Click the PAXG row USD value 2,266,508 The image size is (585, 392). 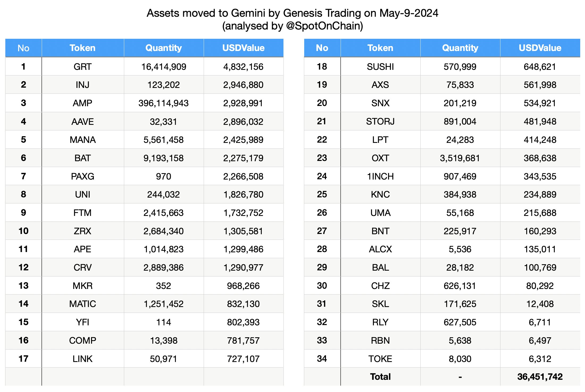coord(243,176)
